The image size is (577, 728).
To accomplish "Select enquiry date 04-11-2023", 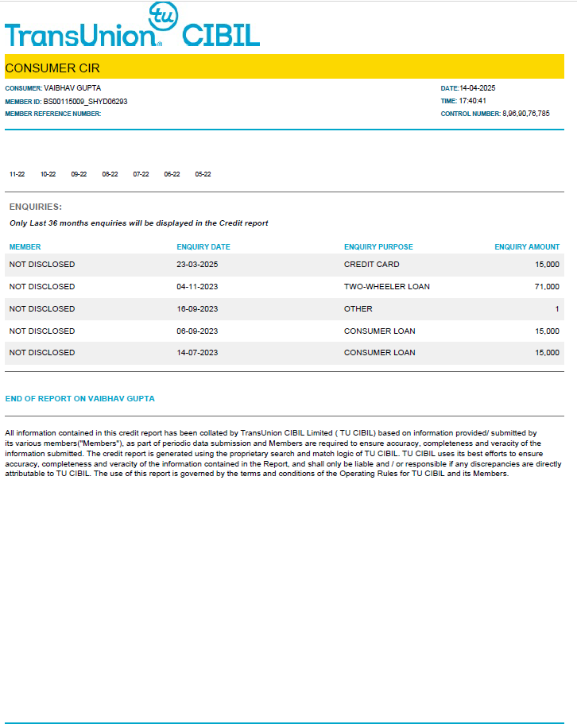I will pyautogui.click(x=197, y=286).
